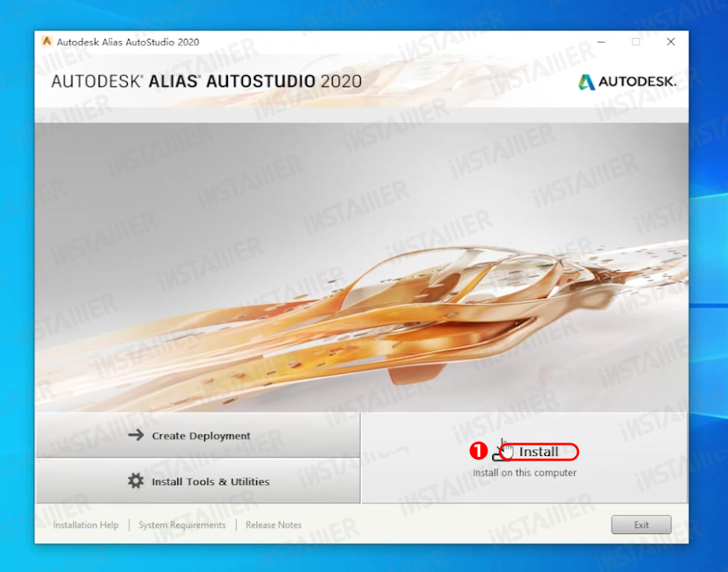
Task: Click the Alias app icon in title bar
Action: click(x=47, y=41)
